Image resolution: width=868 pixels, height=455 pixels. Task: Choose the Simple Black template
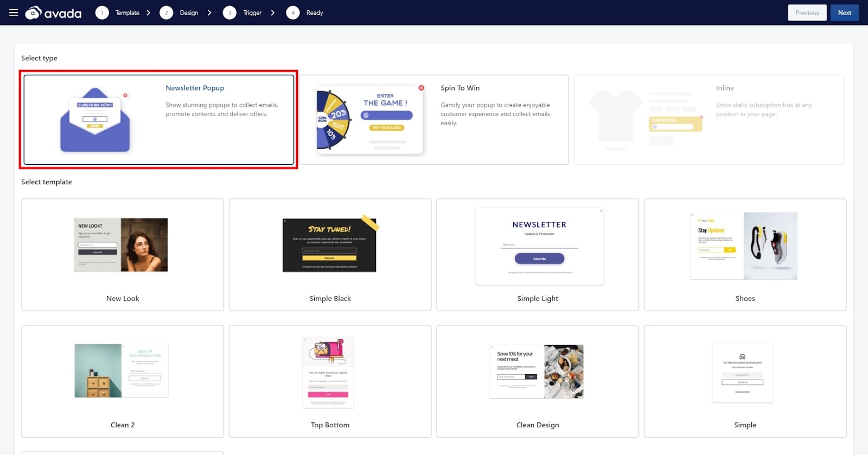(330, 254)
